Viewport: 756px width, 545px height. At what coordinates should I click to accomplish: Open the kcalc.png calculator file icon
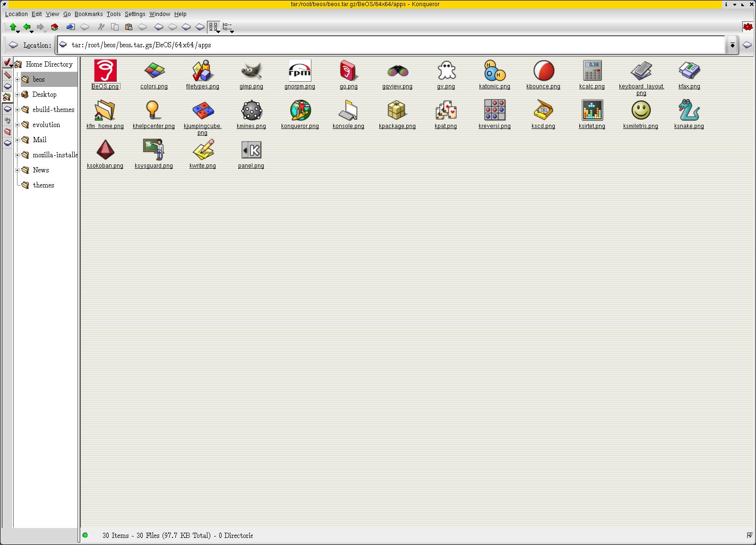pyautogui.click(x=592, y=71)
